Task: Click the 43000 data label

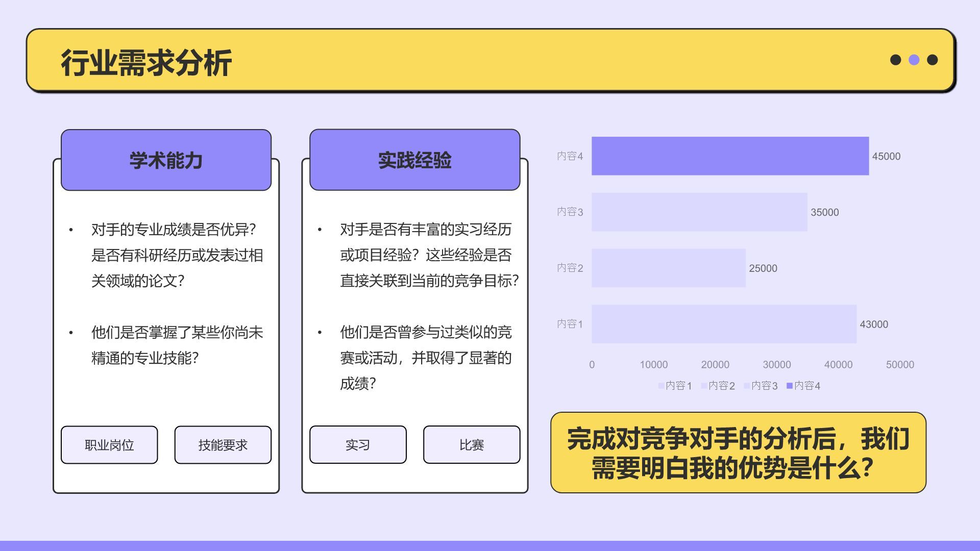Action: [874, 324]
